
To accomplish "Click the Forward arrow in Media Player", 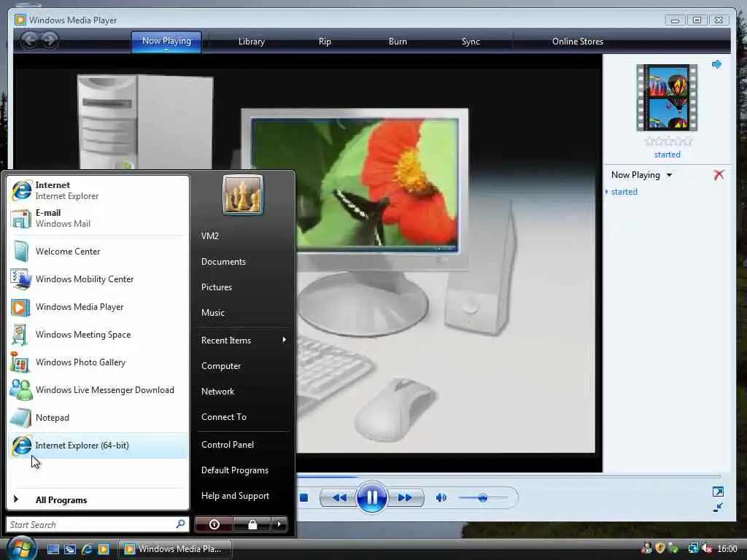I will (x=50, y=40).
